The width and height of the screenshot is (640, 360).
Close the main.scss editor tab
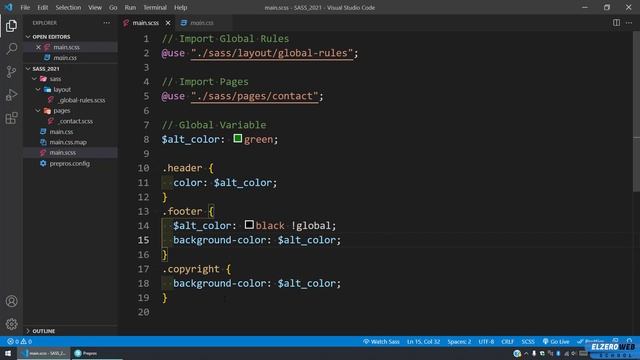click(168, 23)
